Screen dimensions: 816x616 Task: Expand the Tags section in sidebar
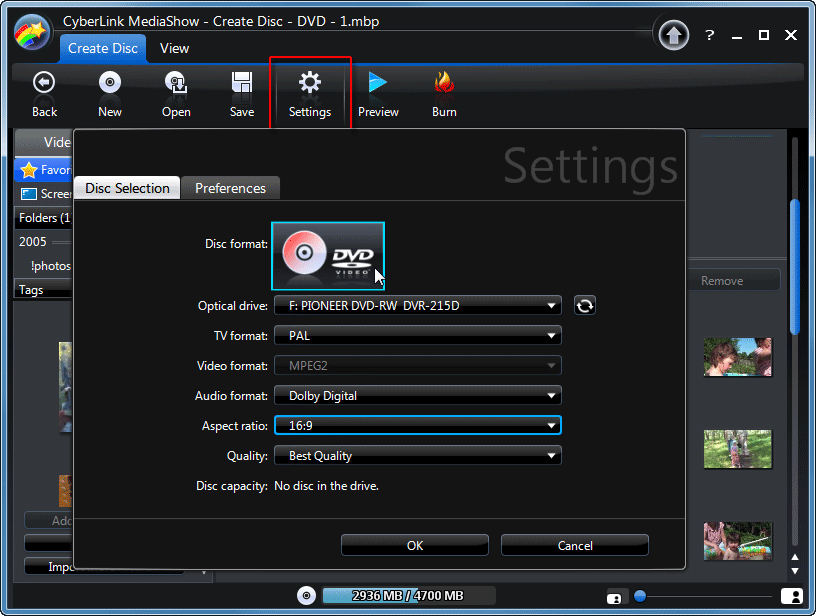tap(44, 289)
